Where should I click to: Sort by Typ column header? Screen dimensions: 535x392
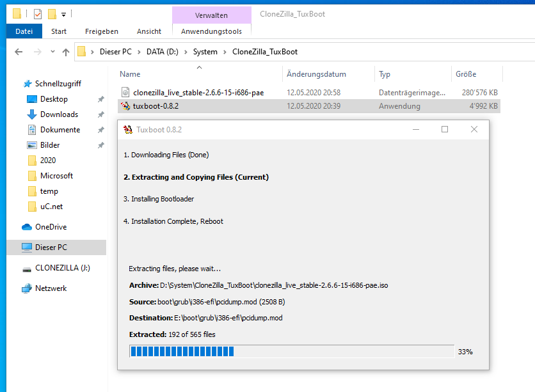tap(385, 74)
